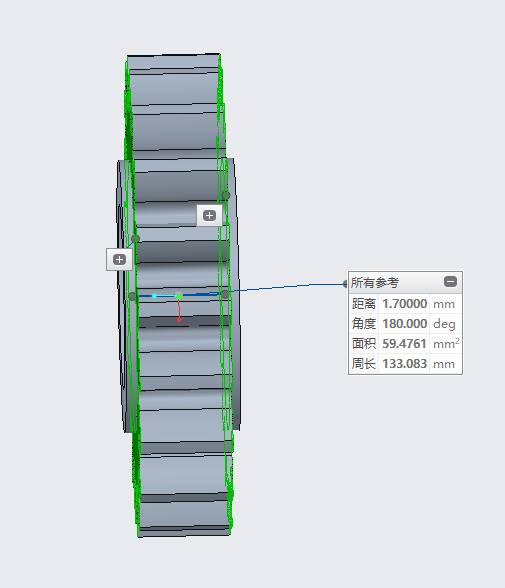
Task: Select the 面积 row label
Action: [x=363, y=344]
